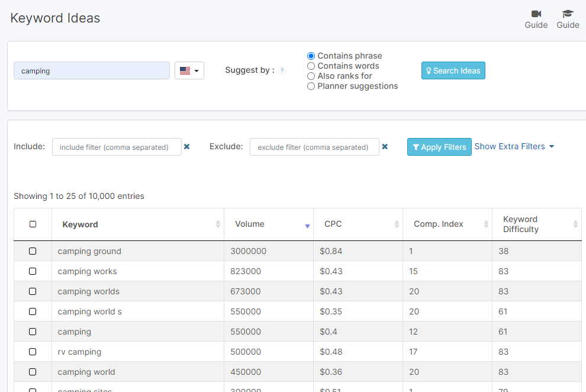Click the Volume column header text
This screenshot has width=586, height=392.
pyautogui.click(x=250, y=224)
